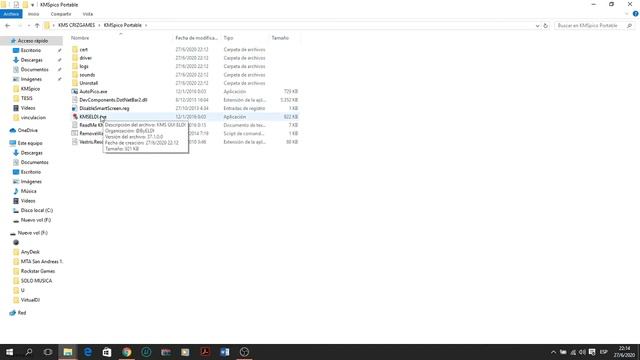Click the forward navigation arrow
The image size is (640, 360).
click(x=19, y=25)
